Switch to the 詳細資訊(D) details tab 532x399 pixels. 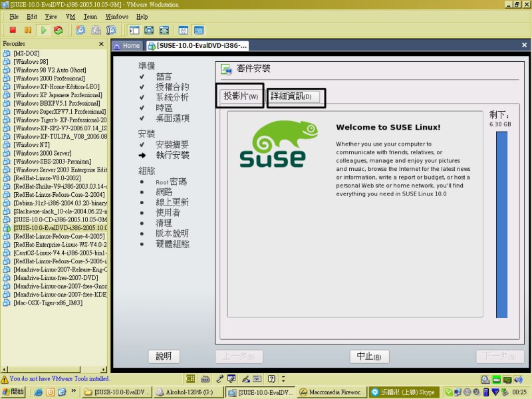click(x=293, y=96)
